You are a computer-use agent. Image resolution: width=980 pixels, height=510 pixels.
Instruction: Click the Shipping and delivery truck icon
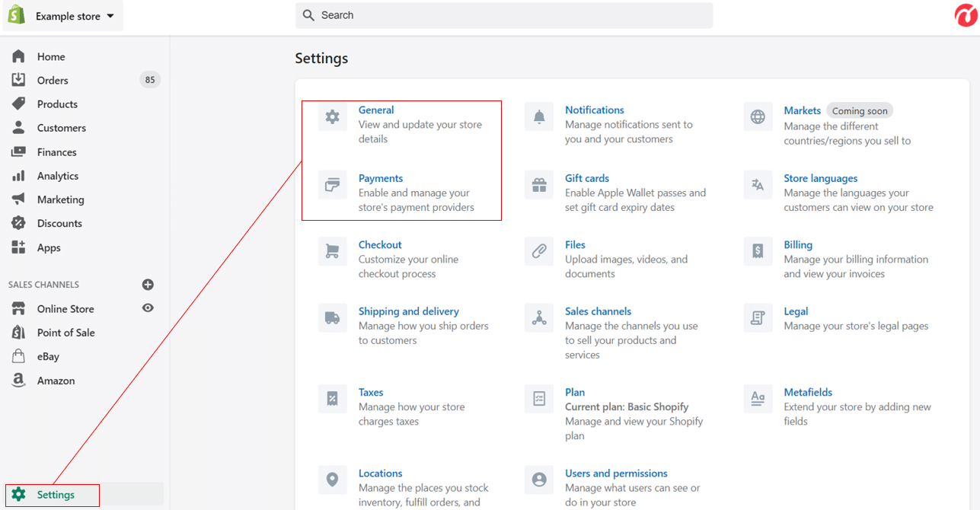[x=333, y=317]
